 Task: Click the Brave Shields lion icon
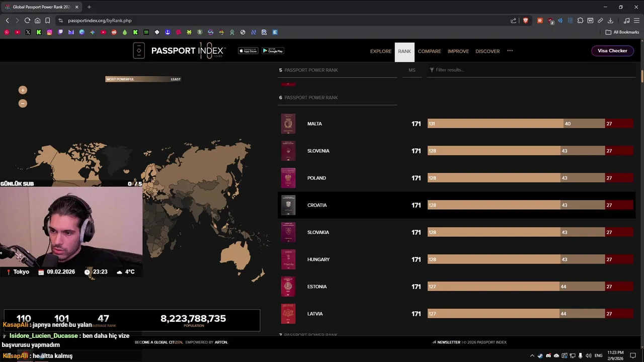pos(526,21)
